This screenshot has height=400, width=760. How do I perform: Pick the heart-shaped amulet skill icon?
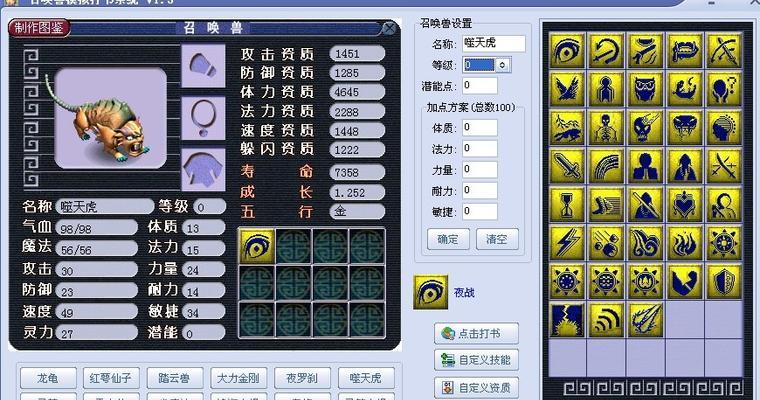pos(684,205)
